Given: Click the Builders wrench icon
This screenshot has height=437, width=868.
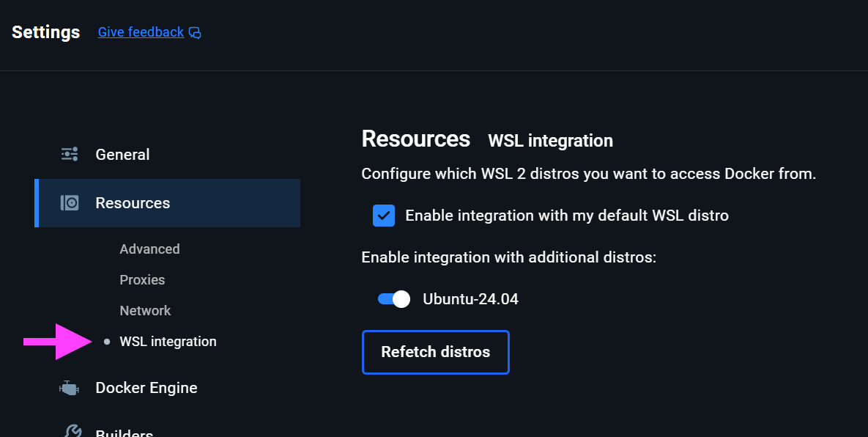Looking at the screenshot, I should point(72,431).
